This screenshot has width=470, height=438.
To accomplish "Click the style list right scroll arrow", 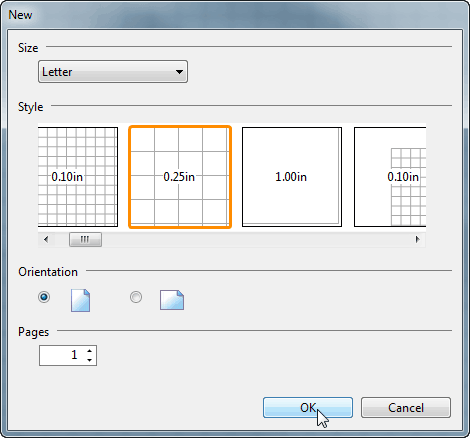I will [417, 239].
